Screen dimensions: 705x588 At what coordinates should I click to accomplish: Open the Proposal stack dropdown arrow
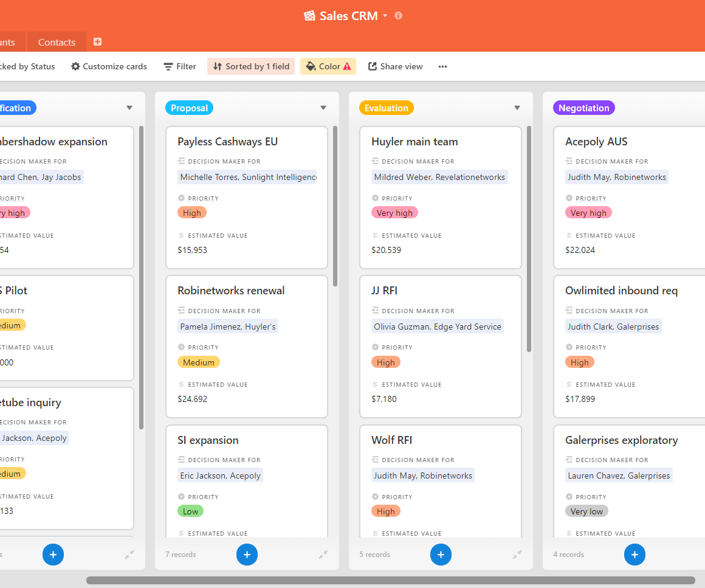click(x=323, y=108)
